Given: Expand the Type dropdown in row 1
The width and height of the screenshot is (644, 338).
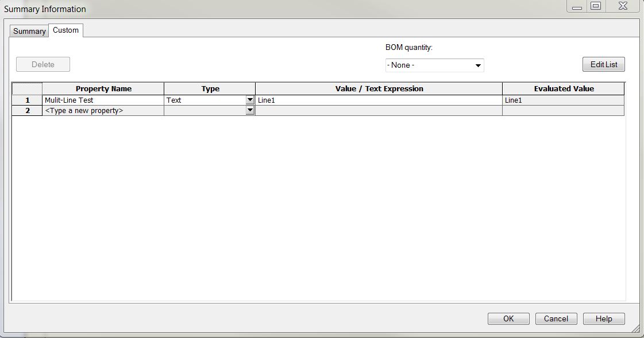Looking at the screenshot, I should [x=250, y=100].
